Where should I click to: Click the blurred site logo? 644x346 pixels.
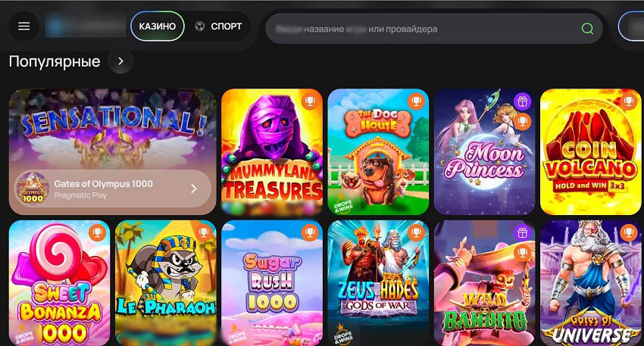click(86, 26)
